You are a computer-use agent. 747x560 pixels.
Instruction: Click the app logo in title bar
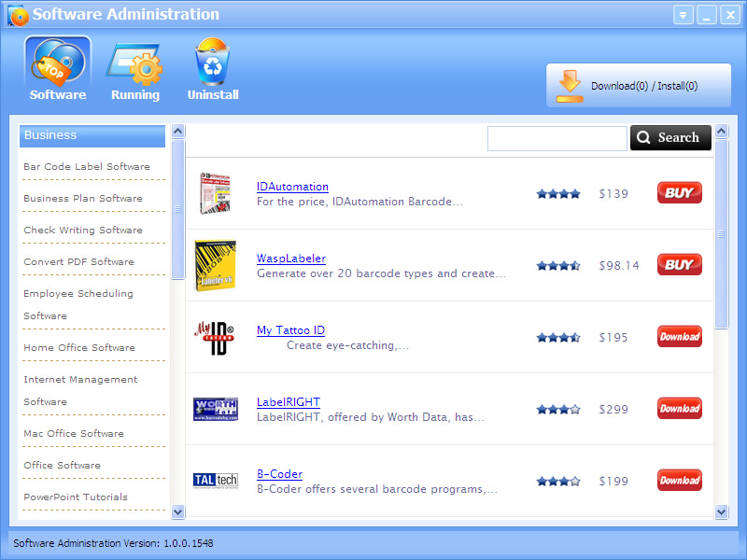pos(19,15)
